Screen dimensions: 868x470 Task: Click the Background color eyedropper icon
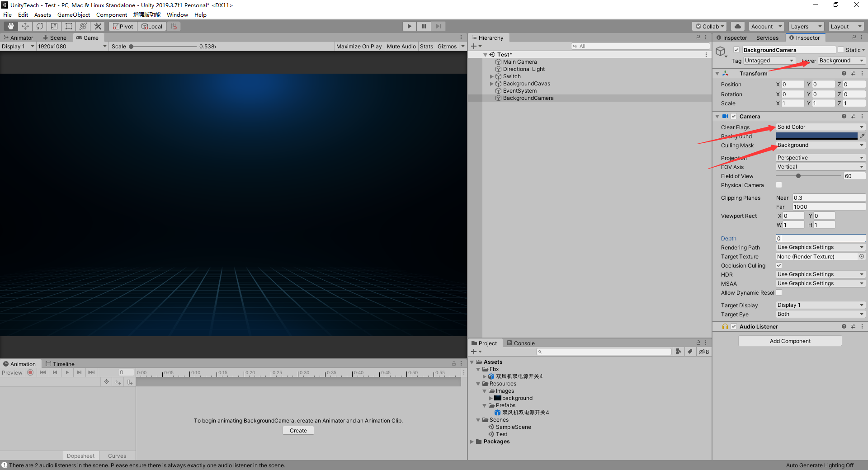[x=862, y=136]
